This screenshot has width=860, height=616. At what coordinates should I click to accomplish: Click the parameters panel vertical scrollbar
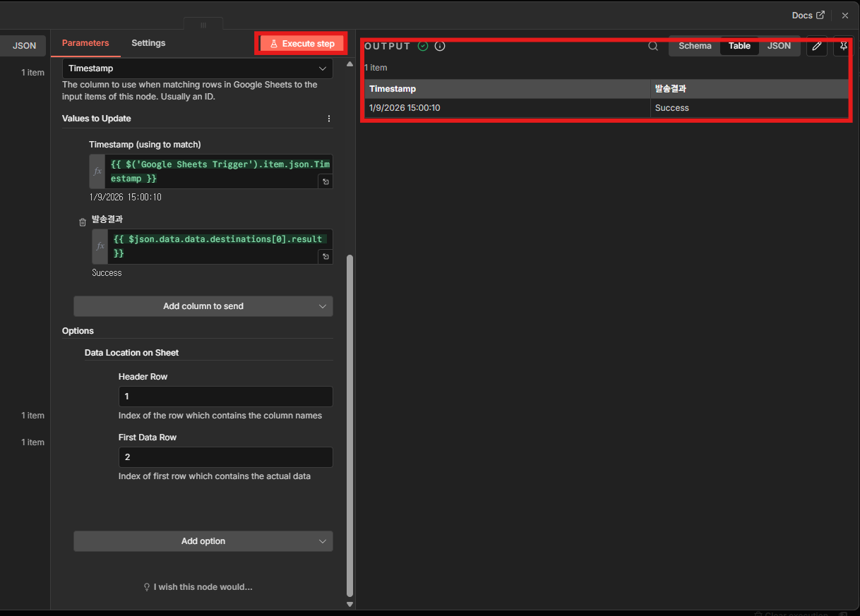point(350,423)
